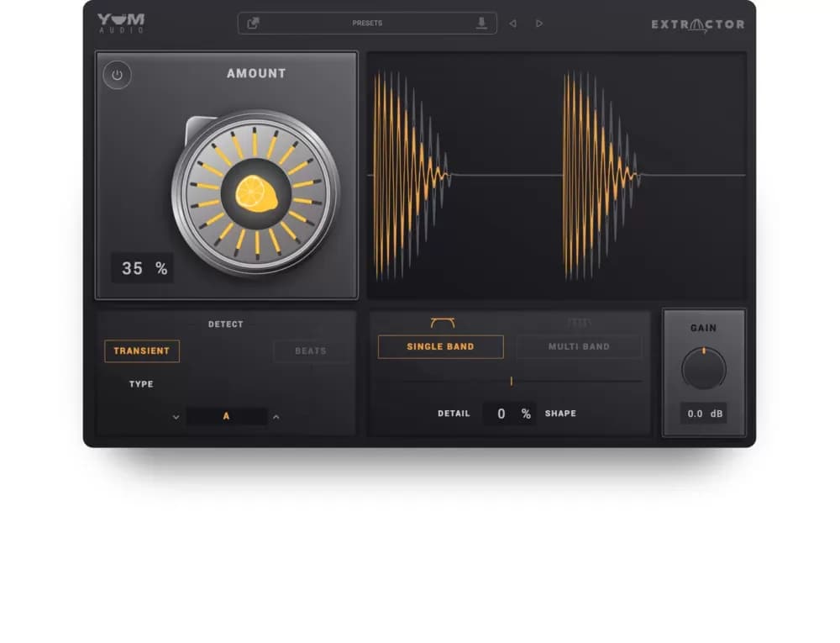Click the 35 % amount value field
The height and width of the screenshot is (643, 840).
(143, 268)
